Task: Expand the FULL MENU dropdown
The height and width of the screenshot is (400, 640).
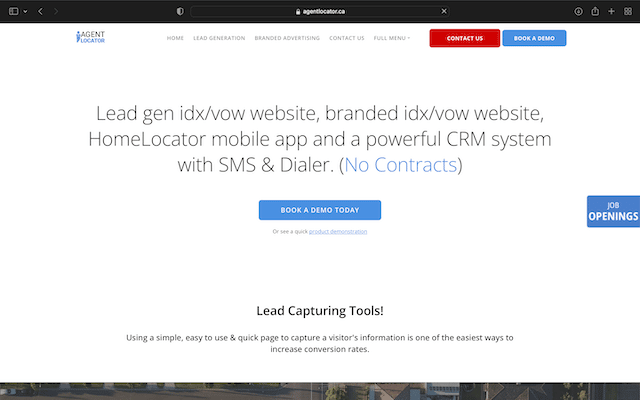Action: pyautogui.click(x=391, y=38)
